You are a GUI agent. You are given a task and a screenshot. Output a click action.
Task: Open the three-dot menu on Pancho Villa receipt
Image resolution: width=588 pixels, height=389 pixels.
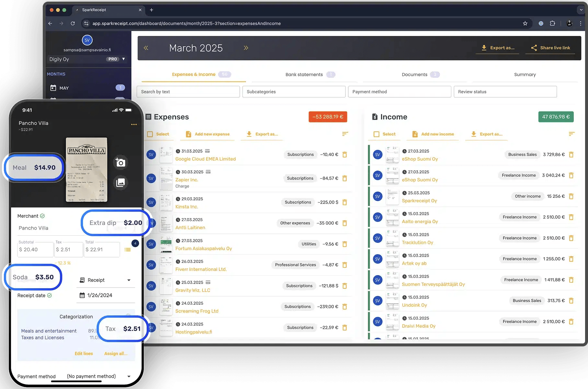(134, 124)
